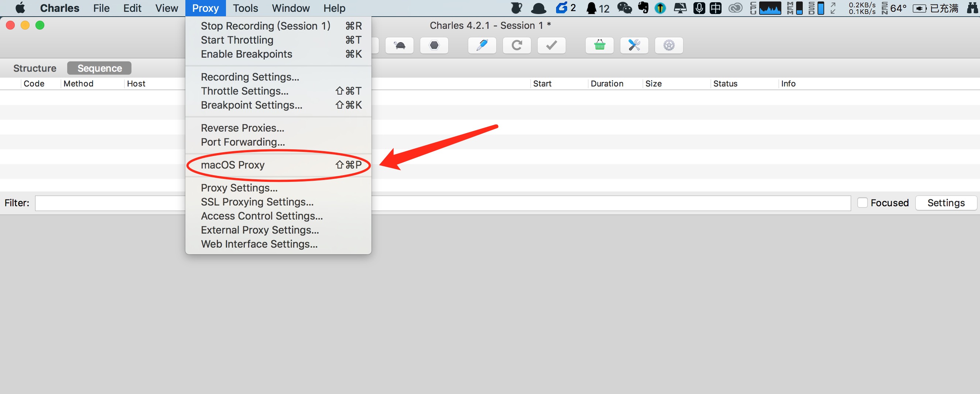The height and width of the screenshot is (394, 980).
Task: Click the throttling turtle toolbar icon
Action: click(x=400, y=46)
